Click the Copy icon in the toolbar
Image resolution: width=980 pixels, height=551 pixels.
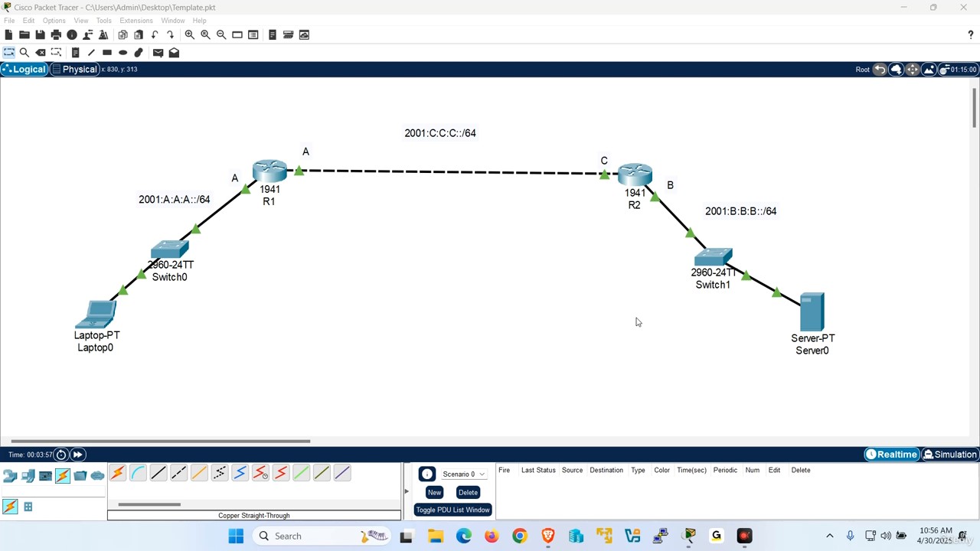coord(122,34)
